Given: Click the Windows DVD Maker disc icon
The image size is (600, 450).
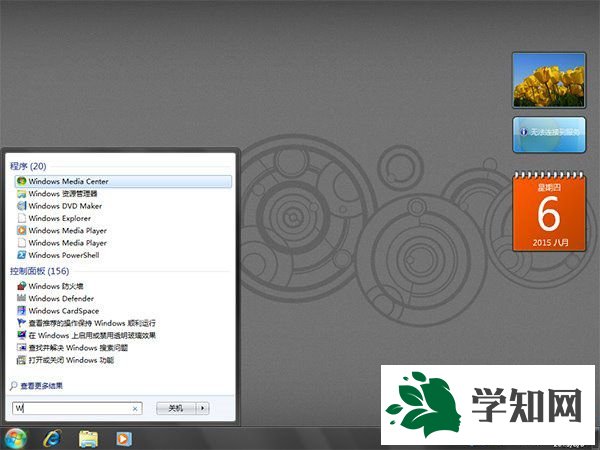Looking at the screenshot, I should point(22,206).
